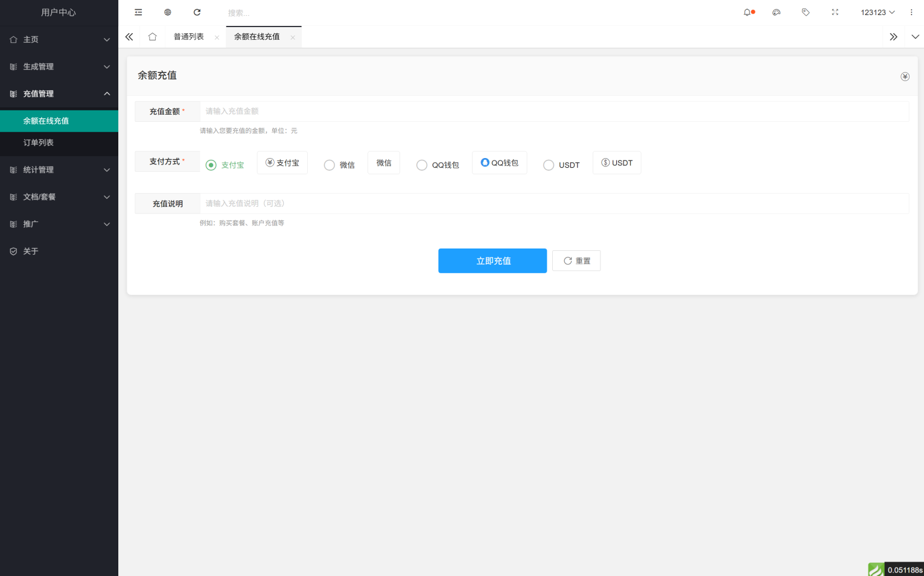Click the tag icon in header
The width and height of the screenshot is (924, 576).
(x=806, y=12)
